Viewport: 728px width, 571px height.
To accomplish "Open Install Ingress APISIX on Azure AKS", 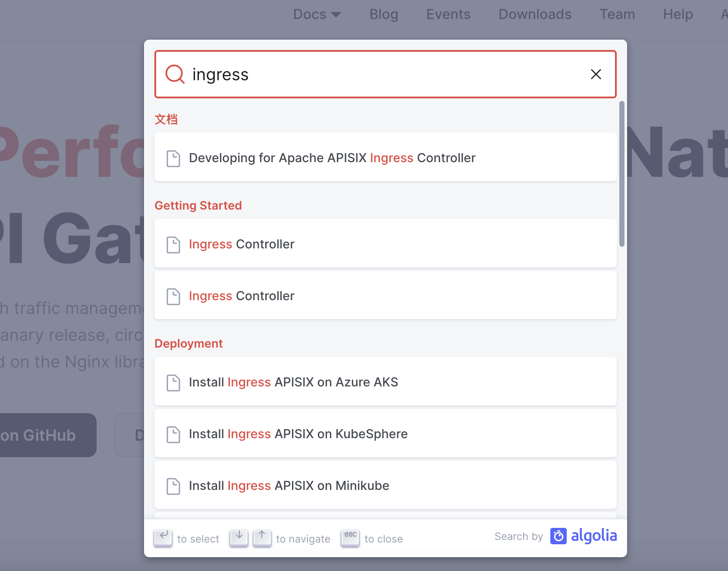I will (x=386, y=382).
